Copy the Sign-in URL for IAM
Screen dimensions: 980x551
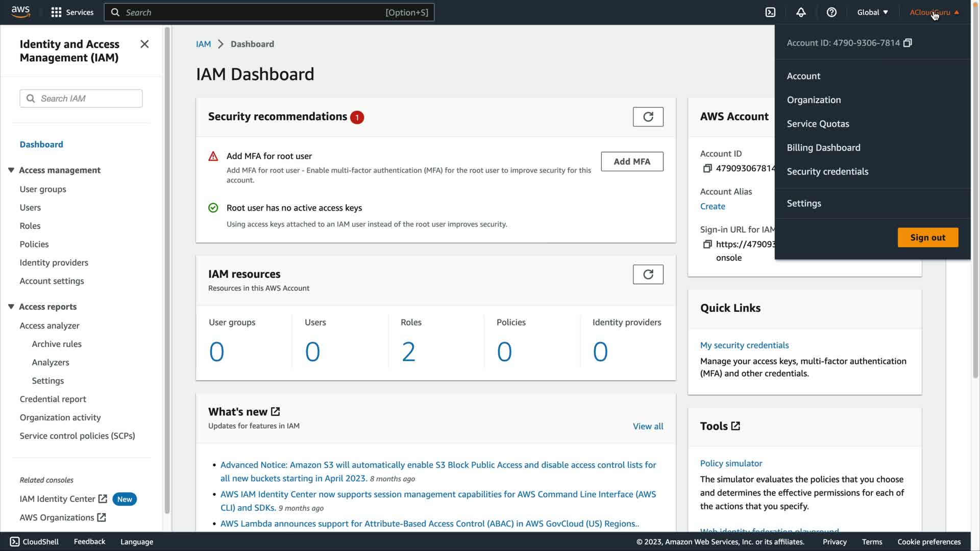point(707,244)
